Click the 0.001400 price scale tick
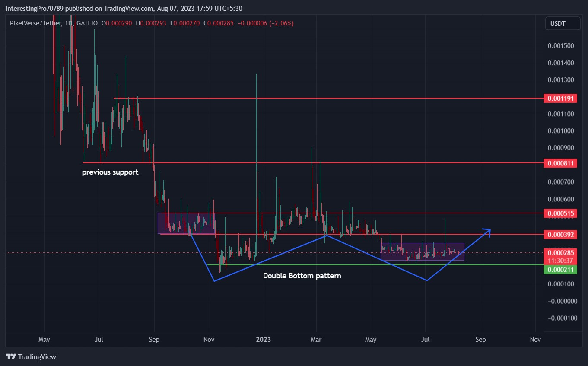Image resolution: width=588 pixels, height=366 pixels. pos(561,63)
